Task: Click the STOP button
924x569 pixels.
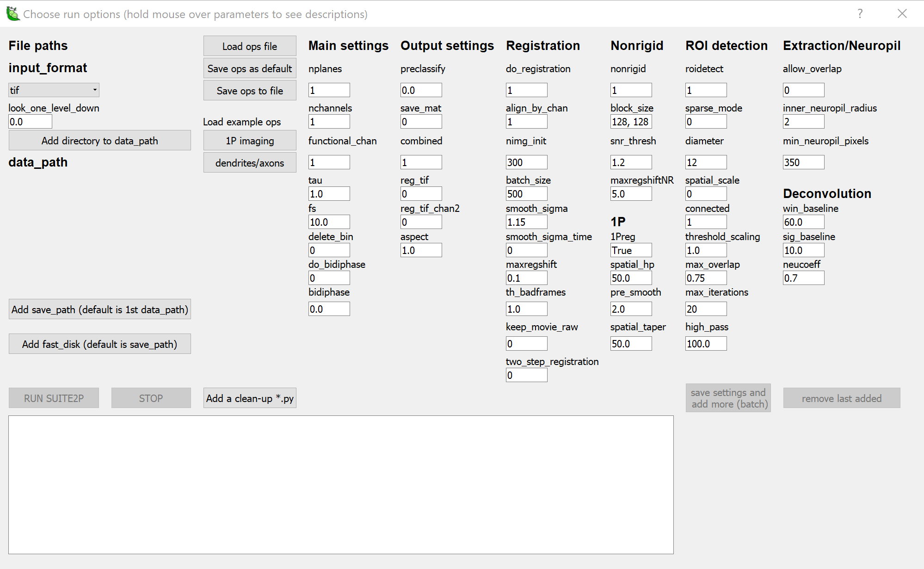Action: [x=151, y=398]
